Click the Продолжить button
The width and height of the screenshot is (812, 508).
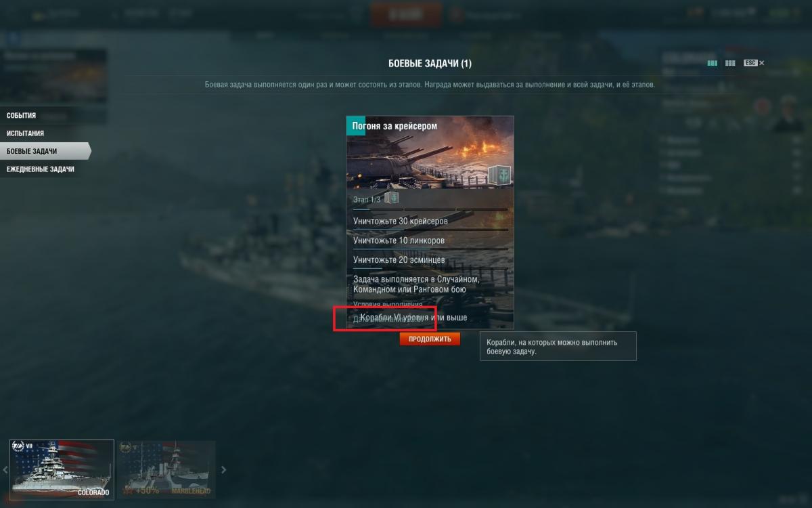tap(430, 339)
